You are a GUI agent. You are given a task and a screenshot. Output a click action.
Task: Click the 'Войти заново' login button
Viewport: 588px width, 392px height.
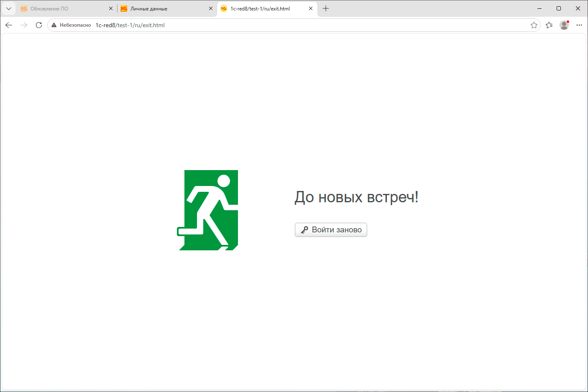(x=331, y=230)
